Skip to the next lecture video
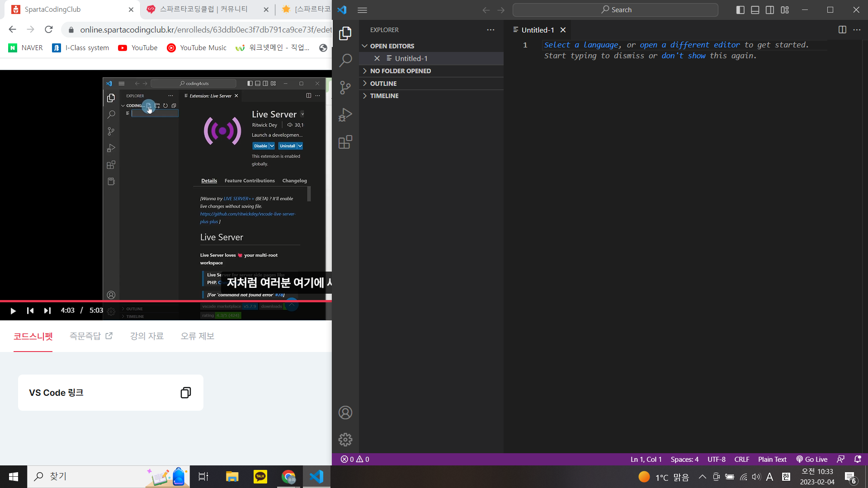Screen dimensions: 868x488 47,310
